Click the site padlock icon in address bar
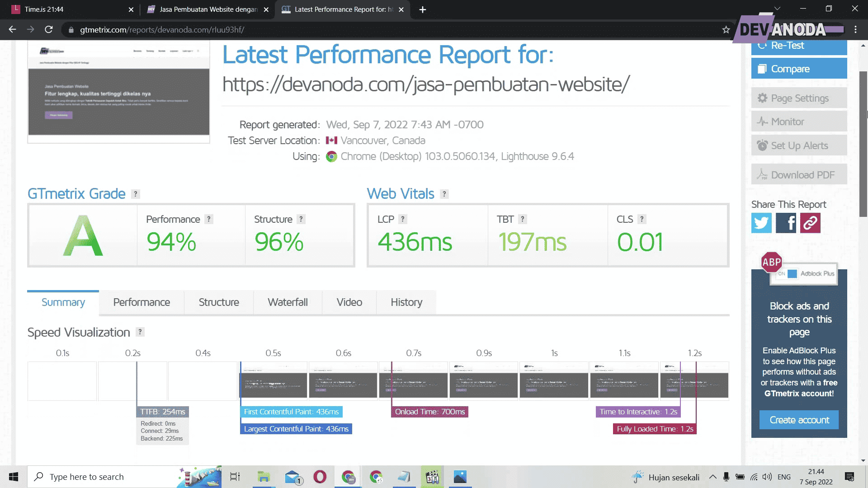Viewport: 868px width, 488px height. click(x=71, y=30)
